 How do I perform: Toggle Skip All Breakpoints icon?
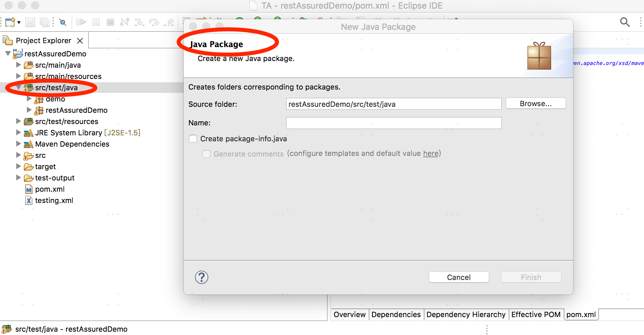coord(63,22)
